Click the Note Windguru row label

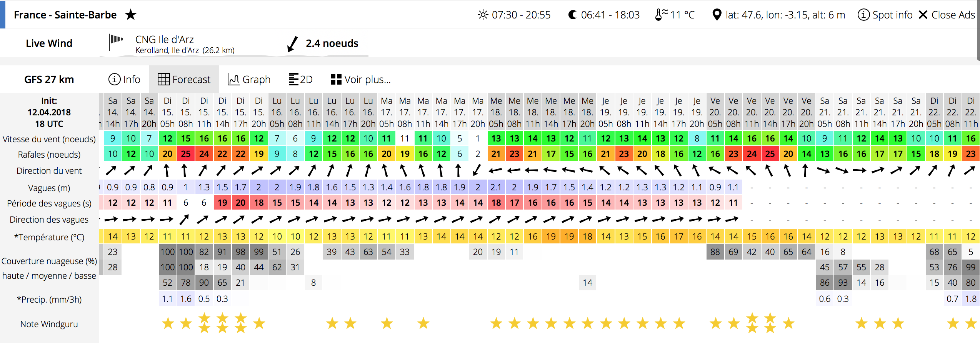49,324
